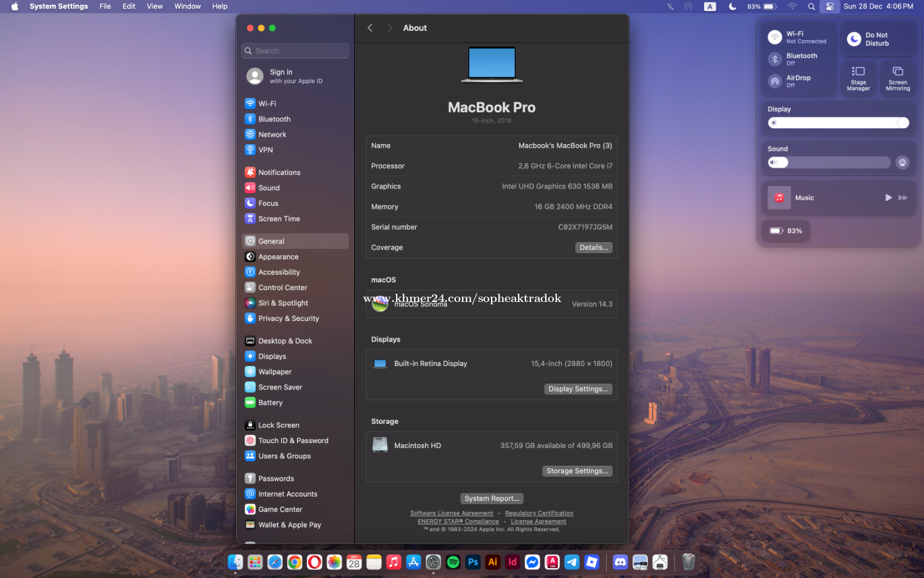Open Screen Mirroring options
This screenshot has height=578, width=924.
pos(898,78)
